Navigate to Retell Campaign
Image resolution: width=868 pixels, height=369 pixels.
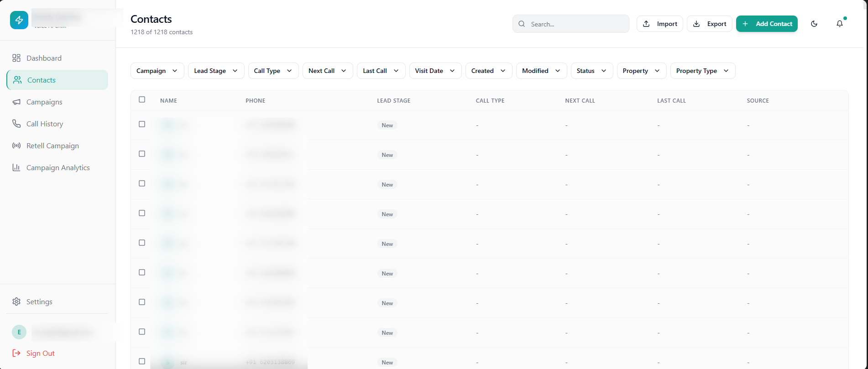(x=57, y=146)
